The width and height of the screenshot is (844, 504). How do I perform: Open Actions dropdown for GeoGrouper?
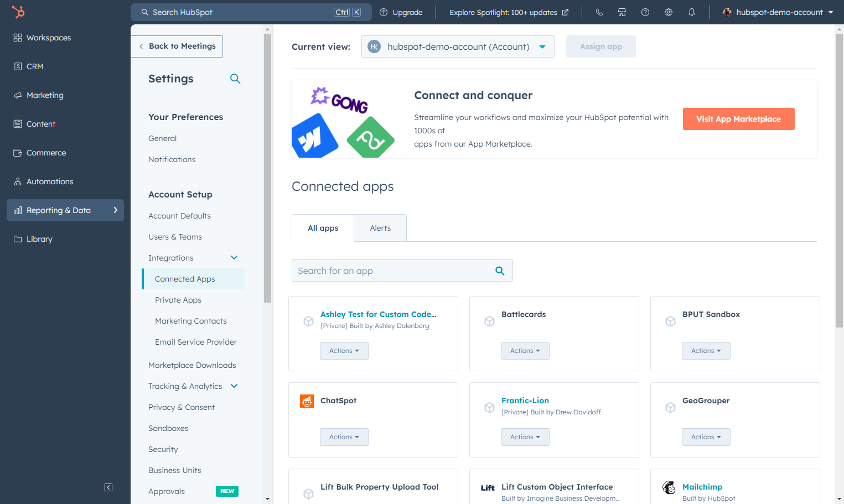pyautogui.click(x=706, y=437)
